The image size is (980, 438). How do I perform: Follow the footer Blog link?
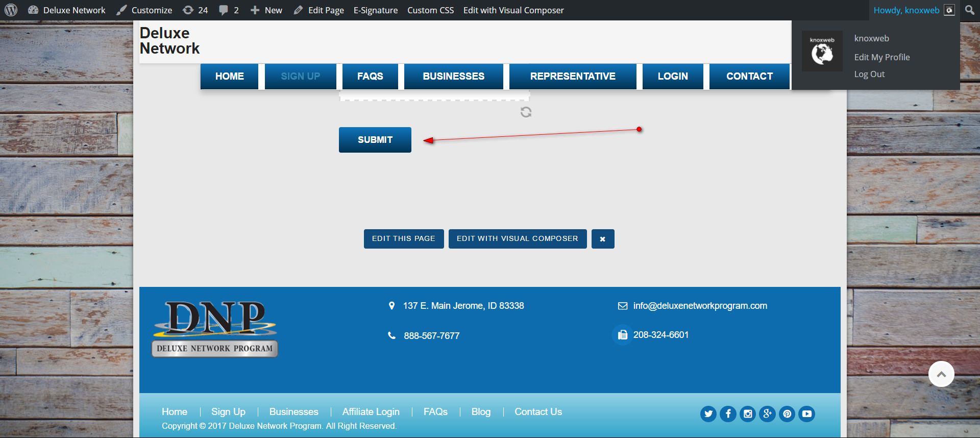(481, 412)
